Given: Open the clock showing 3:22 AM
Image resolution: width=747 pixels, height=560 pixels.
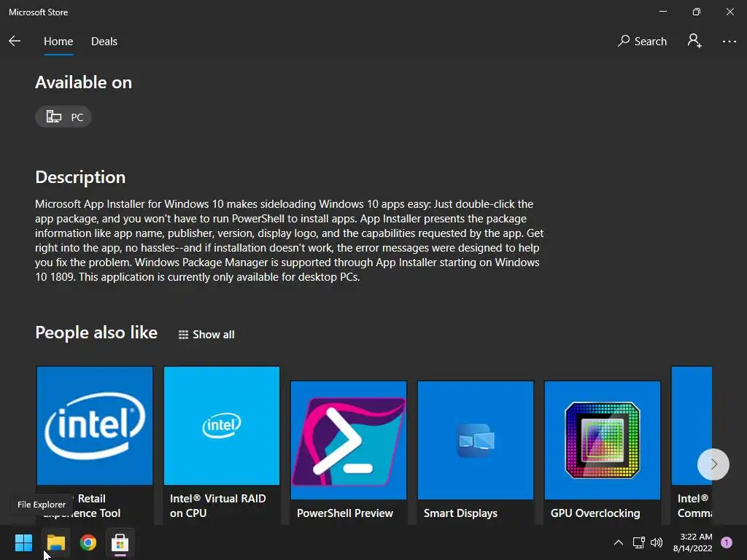Looking at the screenshot, I should coord(692,542).
